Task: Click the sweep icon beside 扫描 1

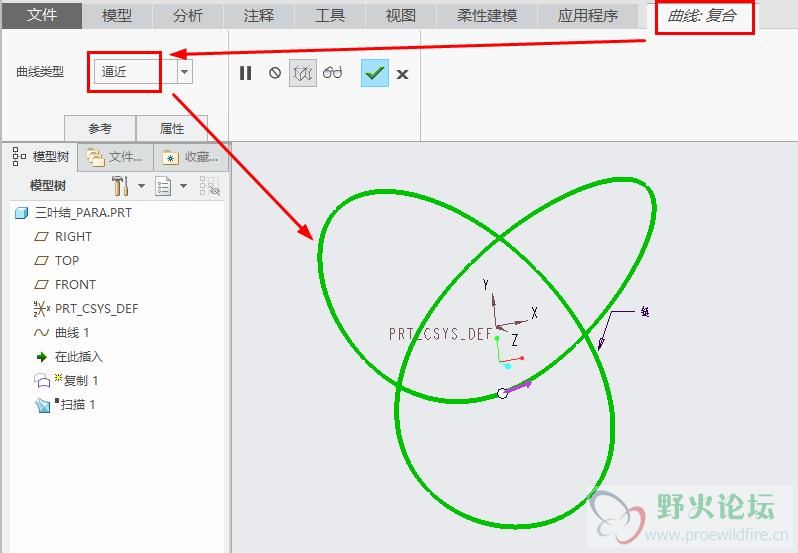Action: coord(42,405)
